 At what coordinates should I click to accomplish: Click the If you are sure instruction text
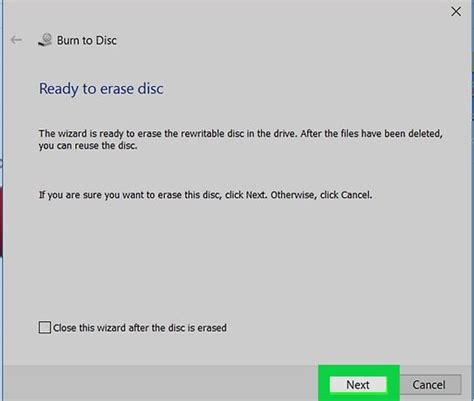click(205, 195)
